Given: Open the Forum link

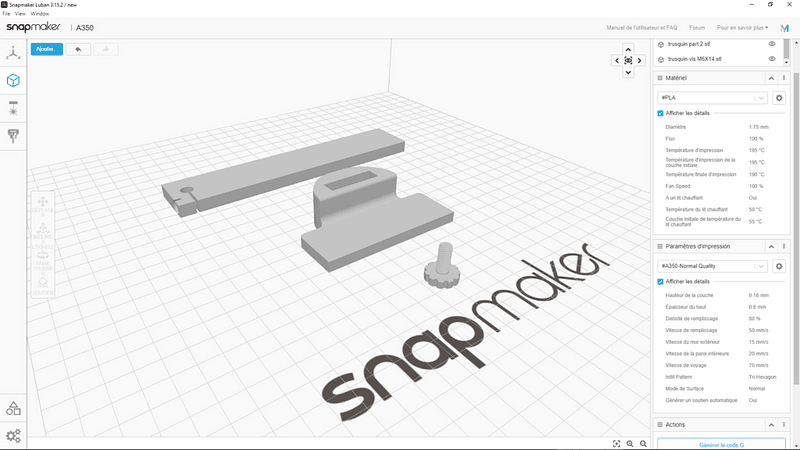Looking at the screenshot, I should (x=697, y=28).
